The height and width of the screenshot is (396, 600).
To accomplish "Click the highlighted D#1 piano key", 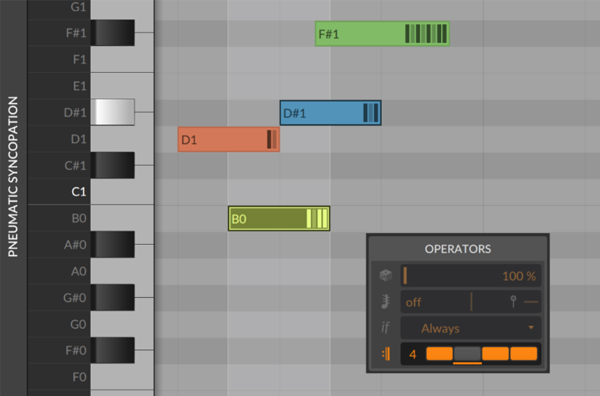I will 112,112.
